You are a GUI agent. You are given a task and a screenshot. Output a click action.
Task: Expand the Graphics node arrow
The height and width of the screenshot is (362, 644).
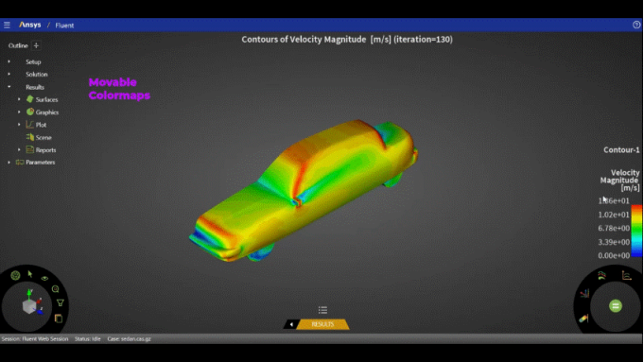19,112
